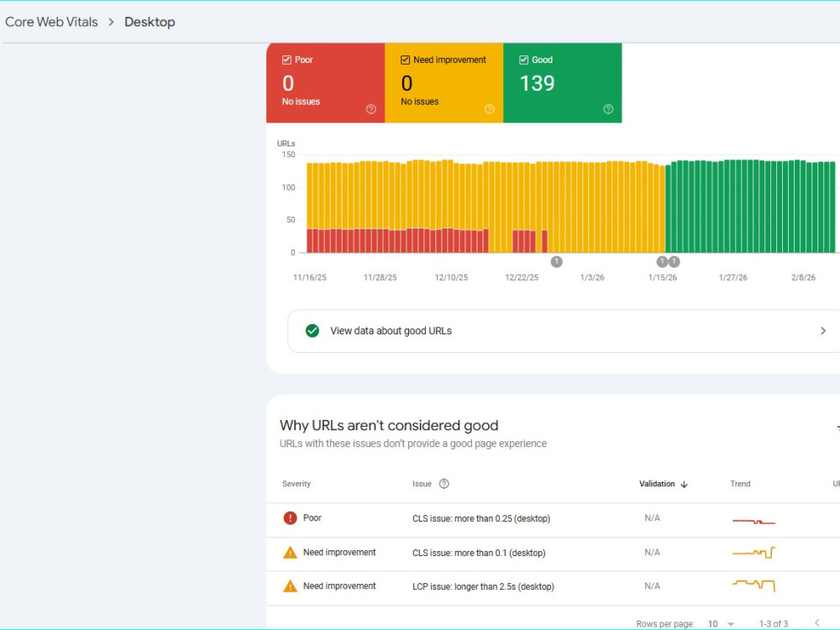
Task: Open View data about good URLs
Action: (564, 331)
